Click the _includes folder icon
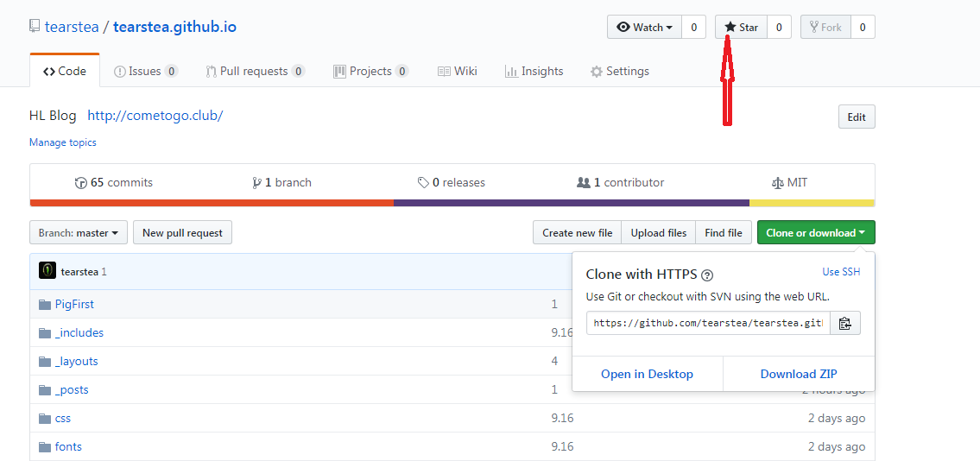The width and height of the screenshot is (980, 461). click(44, 333)
